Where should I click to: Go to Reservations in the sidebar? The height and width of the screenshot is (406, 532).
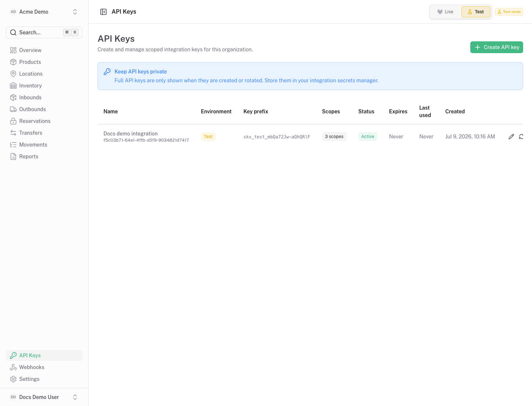tap(44, 121)
